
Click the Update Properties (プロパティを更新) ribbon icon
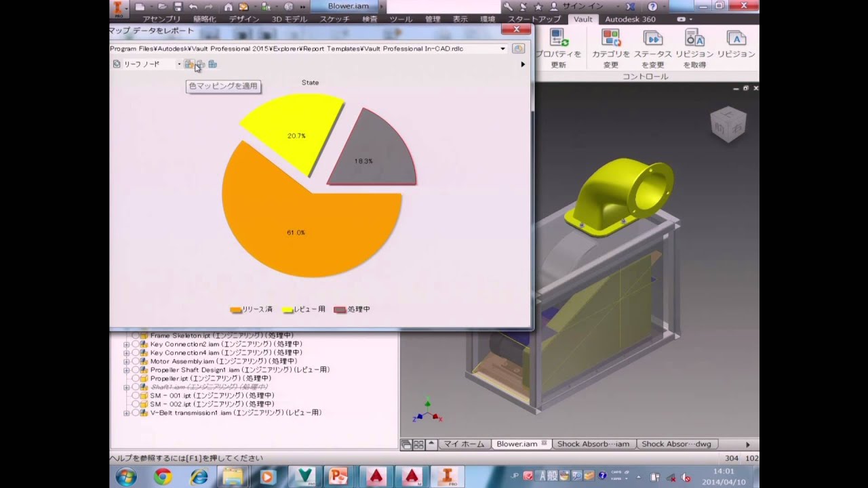pyautogui.click(x=559, y=38)
